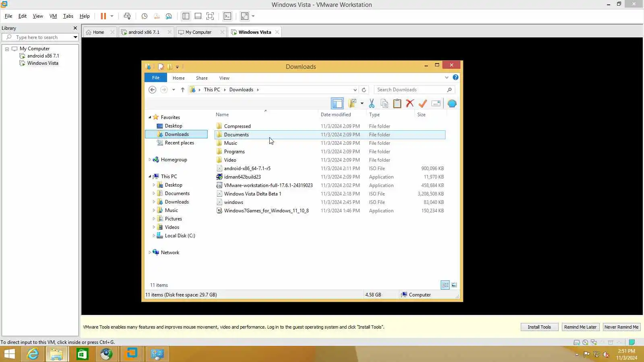Image resolution: width=644 pixels, height=362 pixels.
Task: Switch to the details view in Explorer
Action: click(x=445, y=285)
